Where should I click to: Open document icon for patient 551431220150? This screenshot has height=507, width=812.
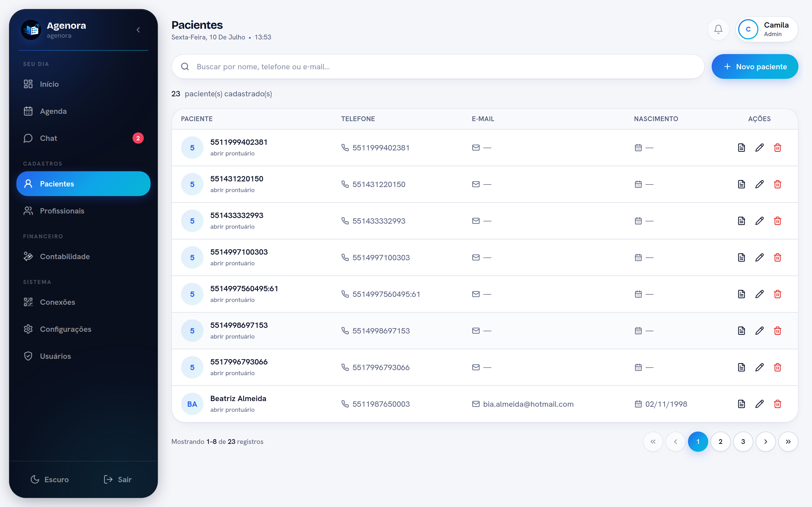(741, 184)
